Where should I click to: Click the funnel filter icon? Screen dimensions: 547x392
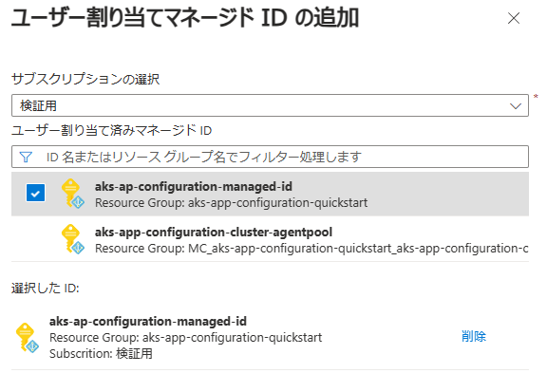26,157
